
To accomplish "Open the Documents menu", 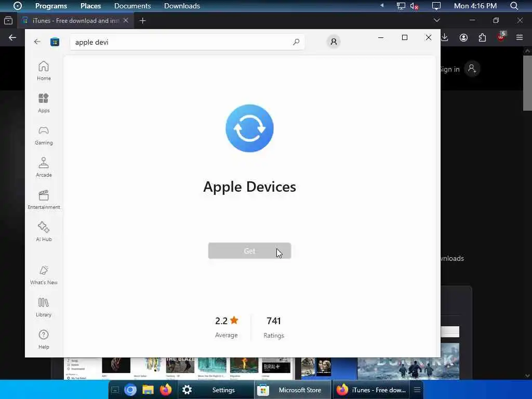I will [132, 6].
